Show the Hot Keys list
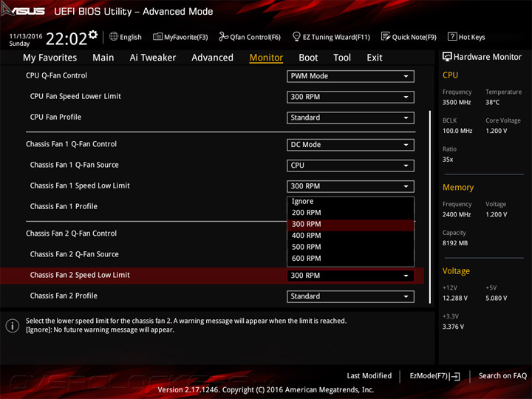This screenshot has width=532, height=399. click(x=466, y=37)
